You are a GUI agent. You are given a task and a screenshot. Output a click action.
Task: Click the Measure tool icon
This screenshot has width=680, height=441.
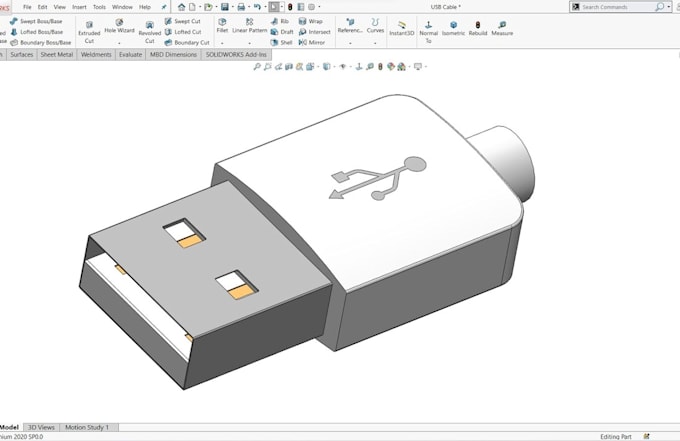502,29
